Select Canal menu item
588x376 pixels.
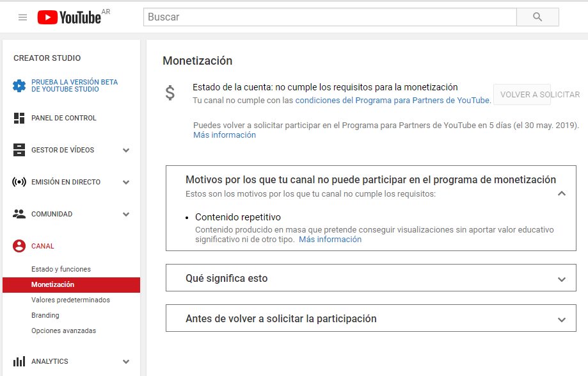[x=43, y=246]
